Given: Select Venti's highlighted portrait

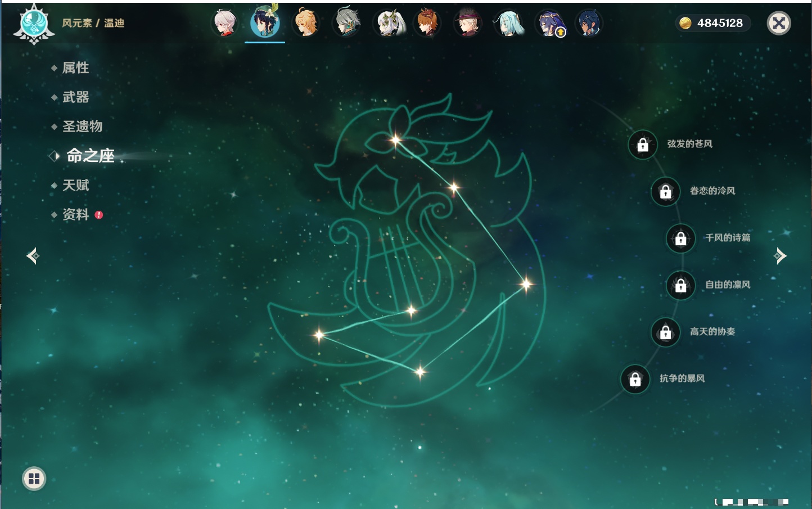Looking at the screenshot, I should coord(265,22).
